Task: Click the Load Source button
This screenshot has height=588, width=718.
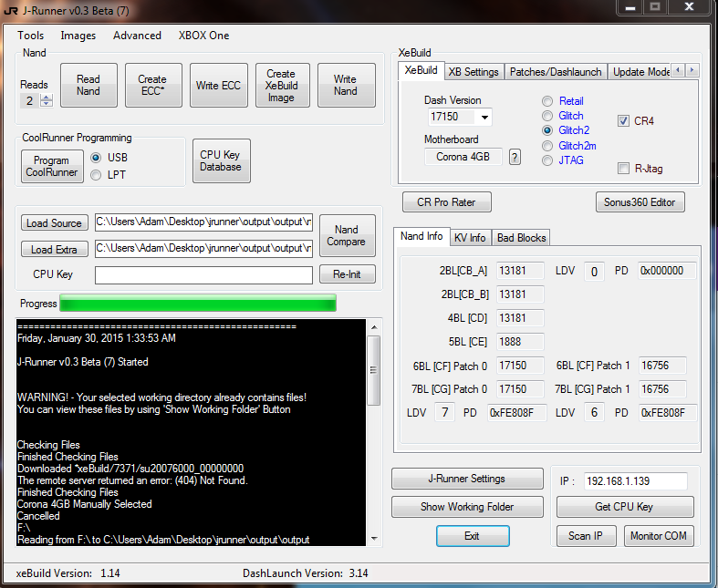Action: tap(54, 222)
